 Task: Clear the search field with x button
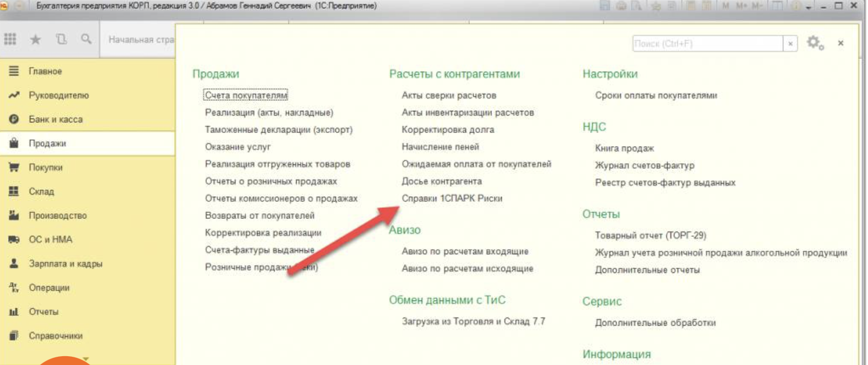pyautogui.click(x=790, y=44)
